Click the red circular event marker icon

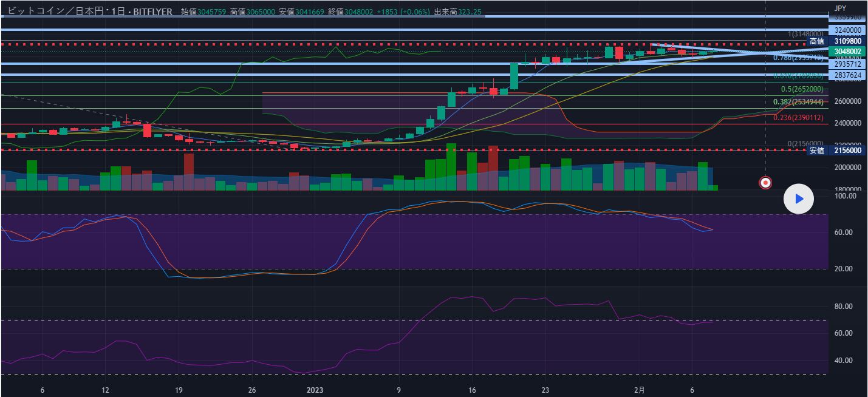click(x=766, y=182)
